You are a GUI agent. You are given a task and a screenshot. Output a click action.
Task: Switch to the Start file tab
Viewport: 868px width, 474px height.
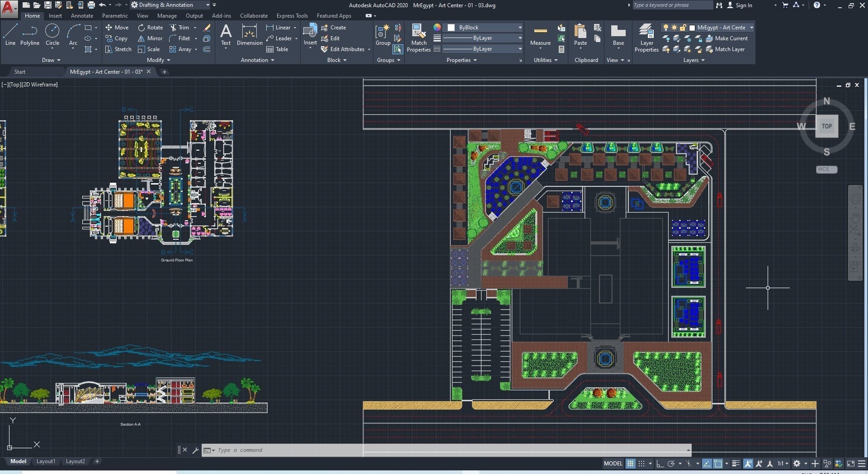click(x=20, y=72)
